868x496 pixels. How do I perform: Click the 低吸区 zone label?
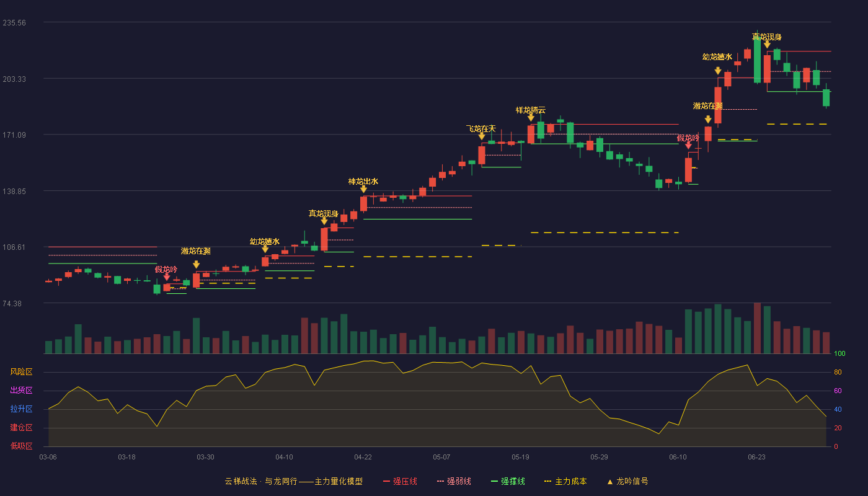pyautogui.click(x=22, y=446)
